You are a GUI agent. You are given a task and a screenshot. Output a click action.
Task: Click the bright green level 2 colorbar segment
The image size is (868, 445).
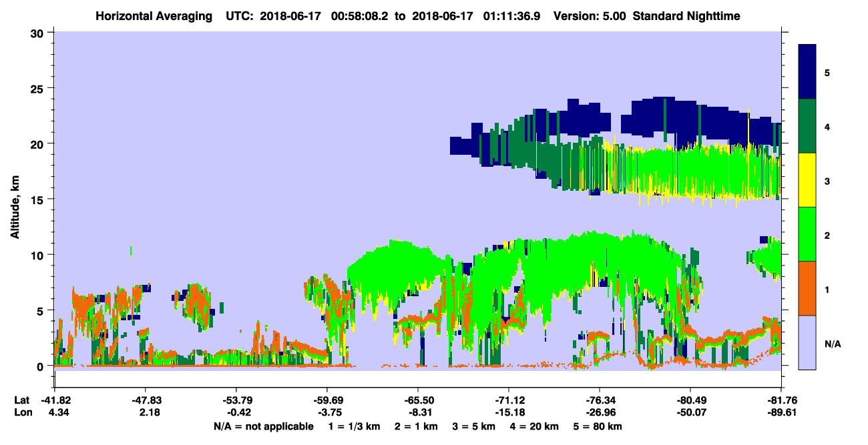[x=807, y=234]
